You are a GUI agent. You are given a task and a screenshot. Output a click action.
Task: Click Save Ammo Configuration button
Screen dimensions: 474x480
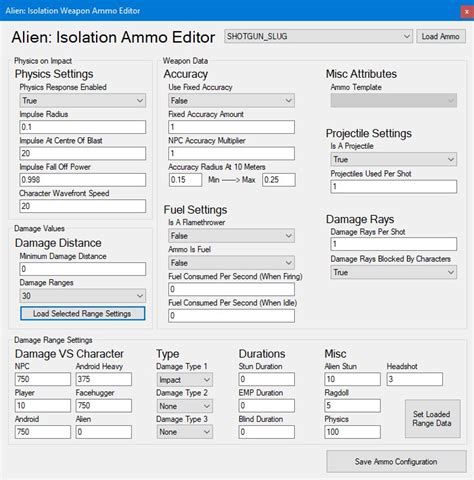(396, 461)
